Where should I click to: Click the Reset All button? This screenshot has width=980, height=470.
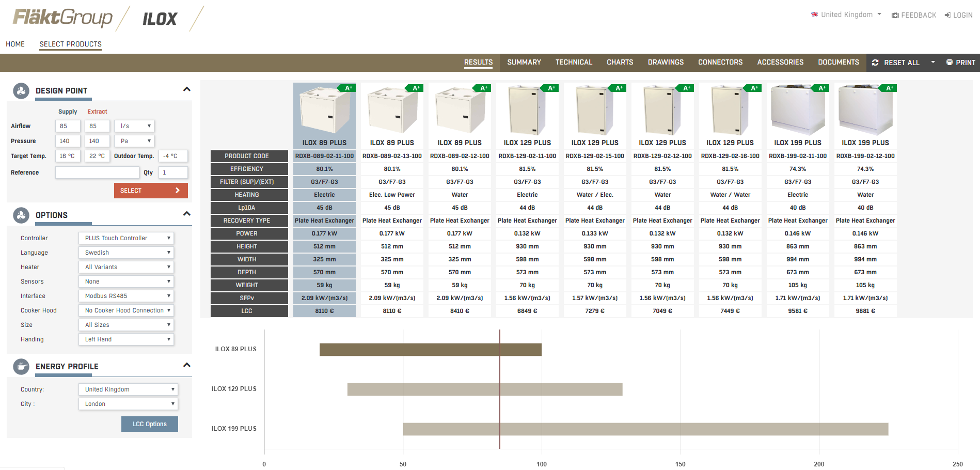(896, 62)
